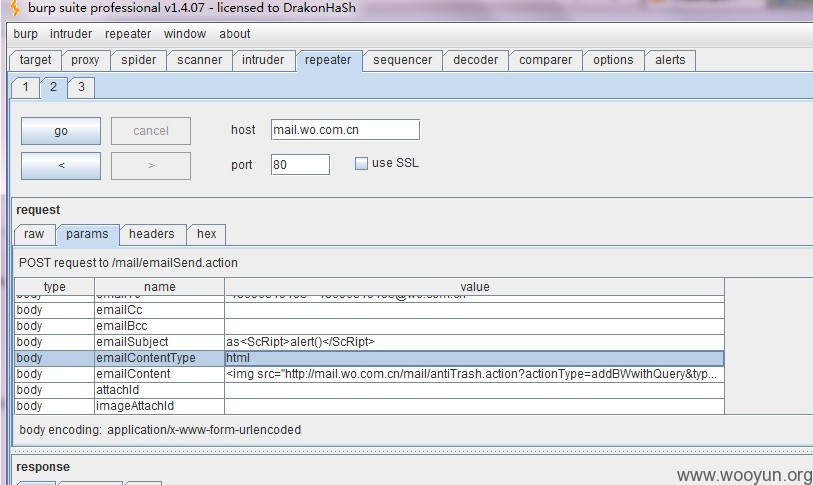Click body type cell in emailSubject row
Image resolution: width=813 pixels, height=485 pixels.
tap(54, 342)
